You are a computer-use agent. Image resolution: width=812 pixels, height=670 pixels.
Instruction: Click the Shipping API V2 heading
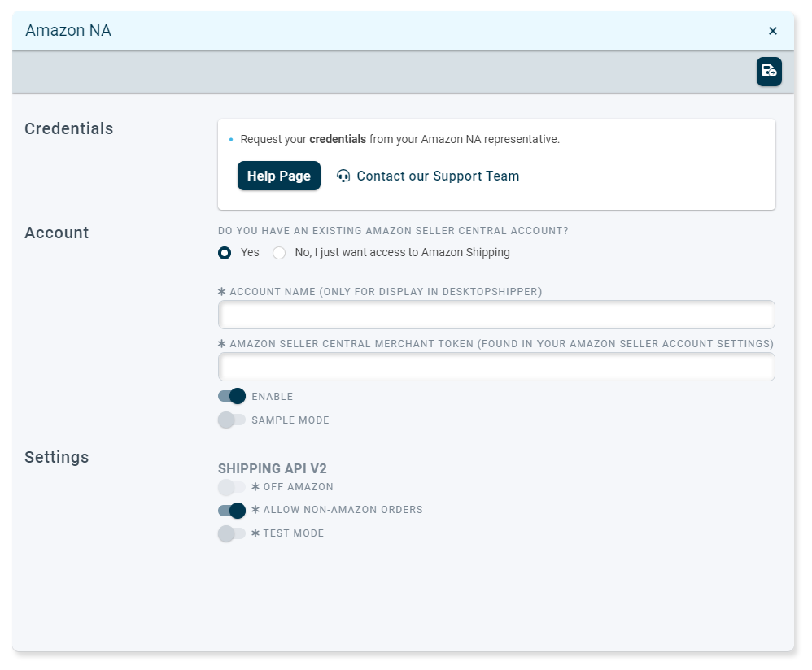pos(273,468)
